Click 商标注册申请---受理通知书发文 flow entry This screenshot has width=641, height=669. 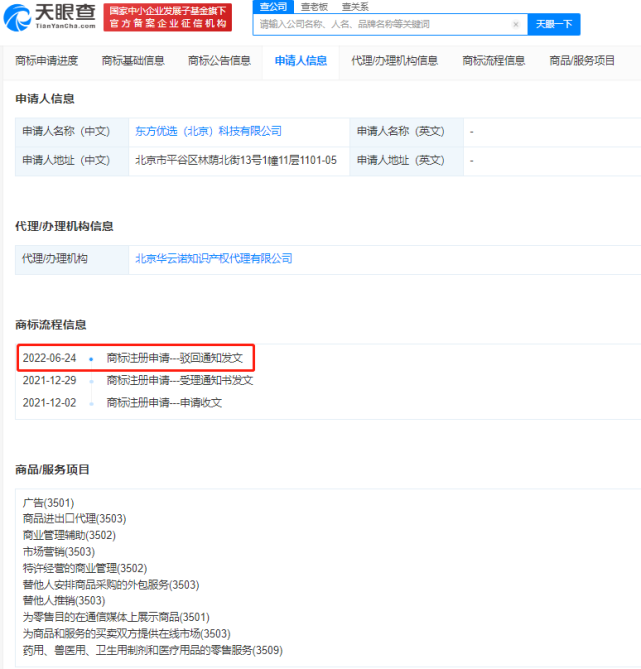click(180, 380)
